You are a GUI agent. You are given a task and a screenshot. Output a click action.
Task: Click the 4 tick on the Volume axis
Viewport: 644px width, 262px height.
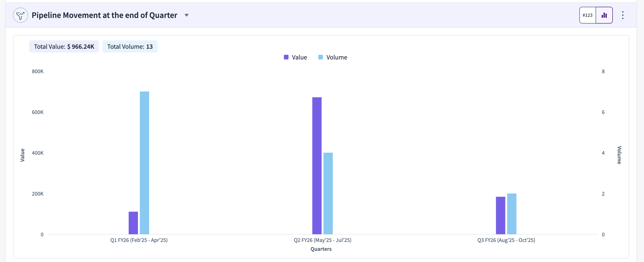pyautogui.click(x=603, y=153)
